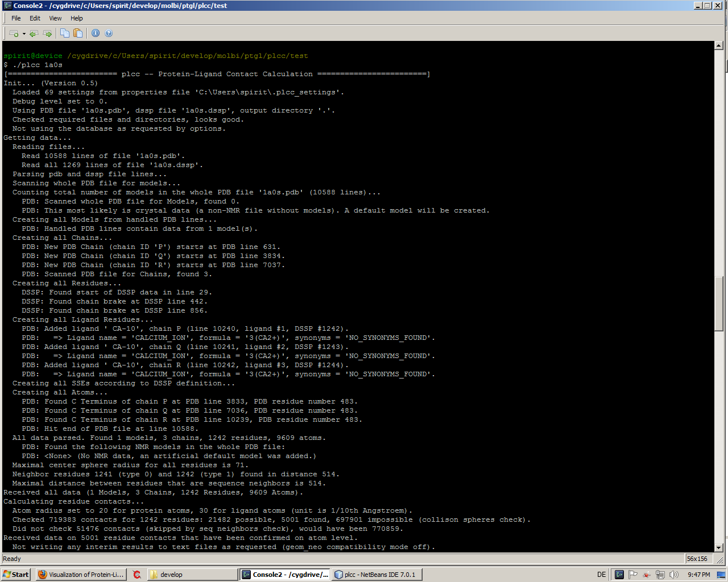
Task: Click the chain ID 'R' starts at line 7037 row
Action: [x=154, y=265]
